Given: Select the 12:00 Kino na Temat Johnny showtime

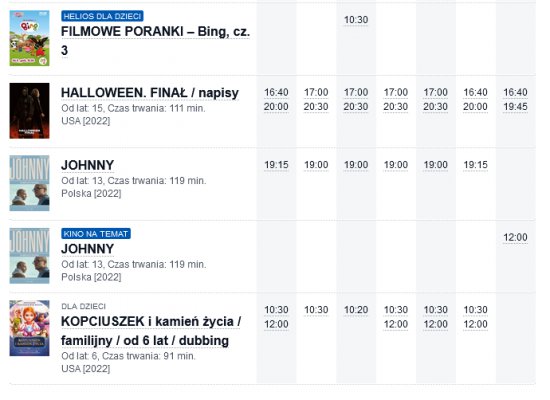Looking at the screenshot, I should (x=515, y=238).
